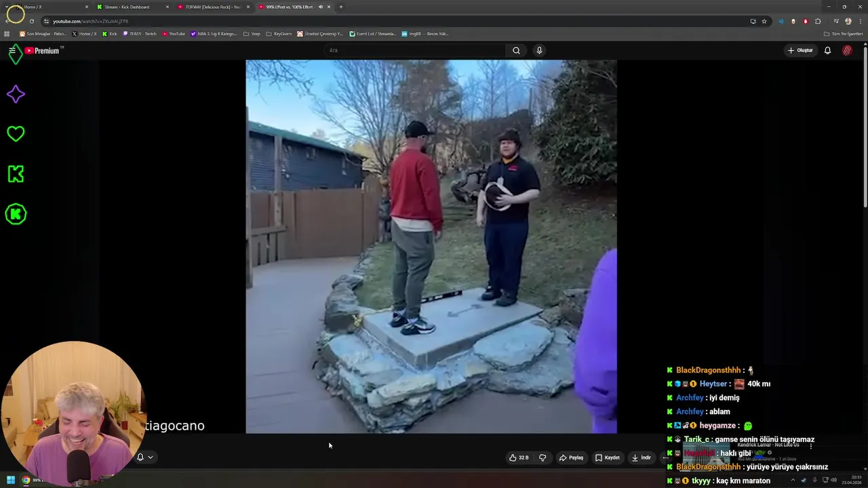Open the blue sound-wave extension
This screenshot has height=488, width=868.
[x=781, y=21]
